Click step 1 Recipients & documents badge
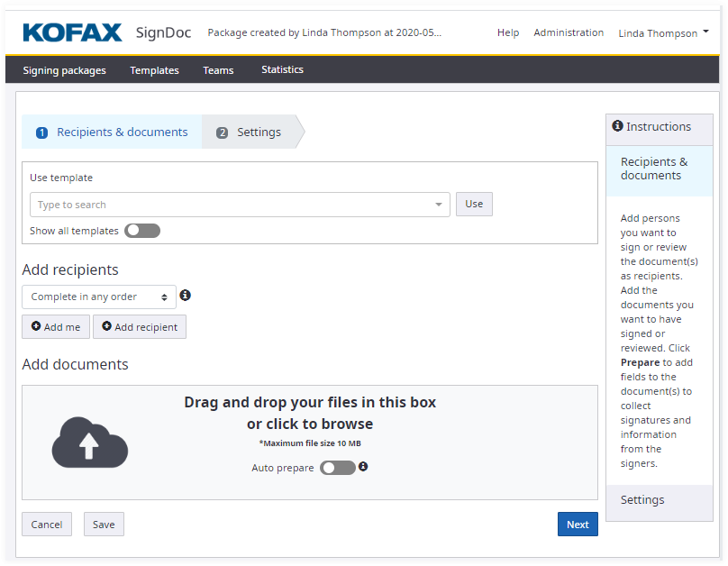This screenshot has width=728, height=566. click(41, 132)
